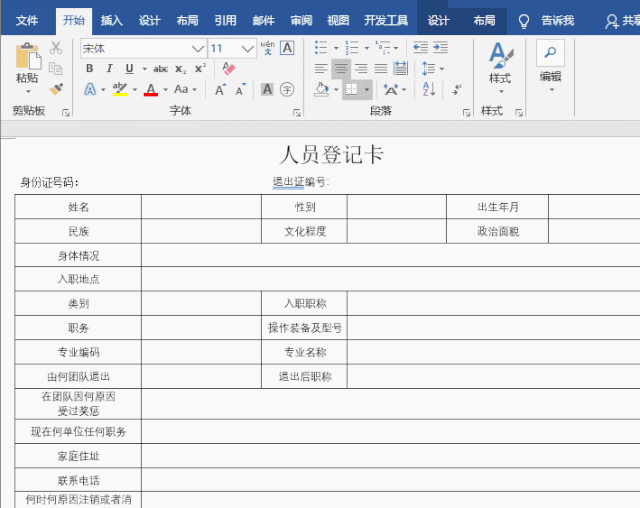Screen dimensions: 640x508
Task: Expand underline style options arrow
Action: tap(144, 69)
